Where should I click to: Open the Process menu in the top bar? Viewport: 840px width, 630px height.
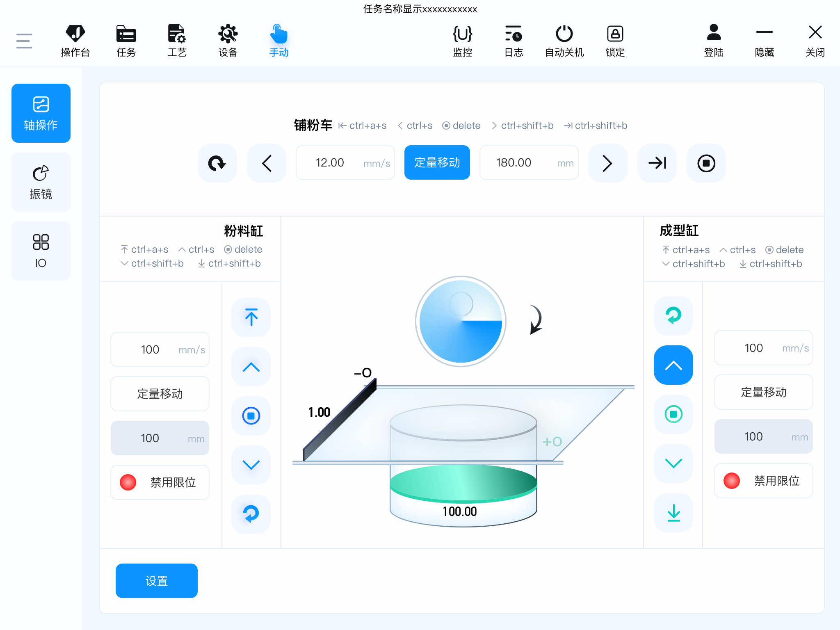[x=177, y=41]
